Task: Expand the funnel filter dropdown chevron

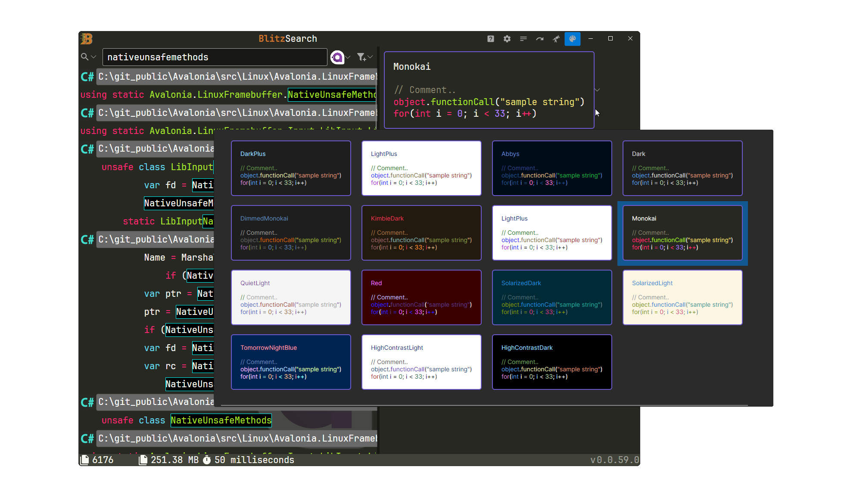Action: pyautogui.click(x=370, y=57)
